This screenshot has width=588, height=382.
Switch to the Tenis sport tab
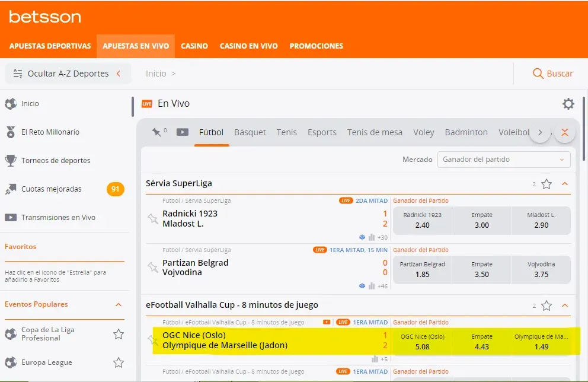point(287,132)
